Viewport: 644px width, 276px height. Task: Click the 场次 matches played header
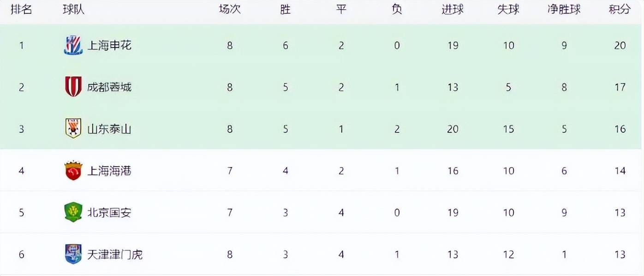click(x=230, y=9)
